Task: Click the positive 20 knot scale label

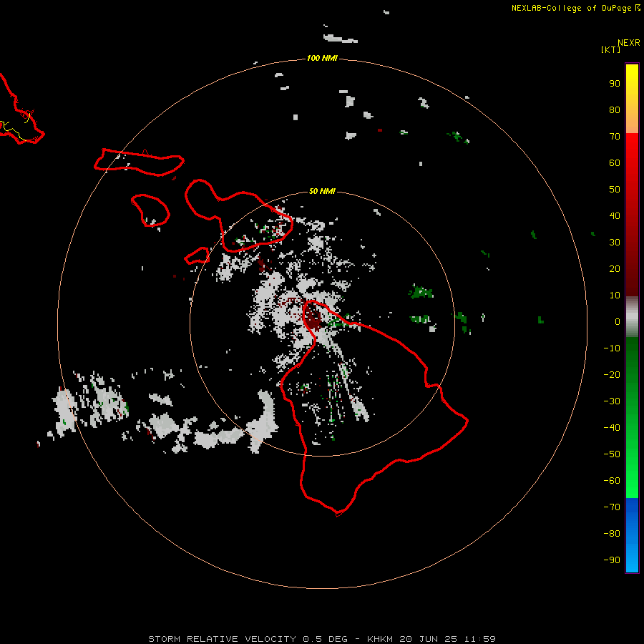Action: coord(615,269)
